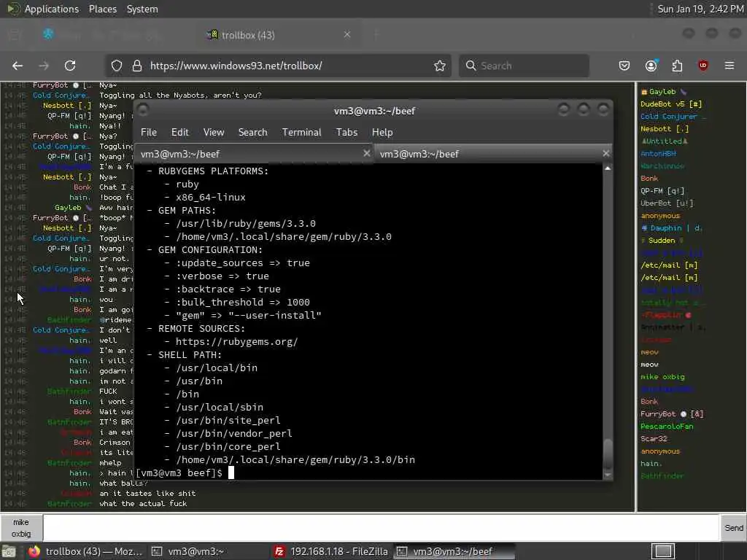The image size is (747, 560).
Task: Click the terminal scrollbar thumb
Action: pyautogui.click(x=608, y=454)
